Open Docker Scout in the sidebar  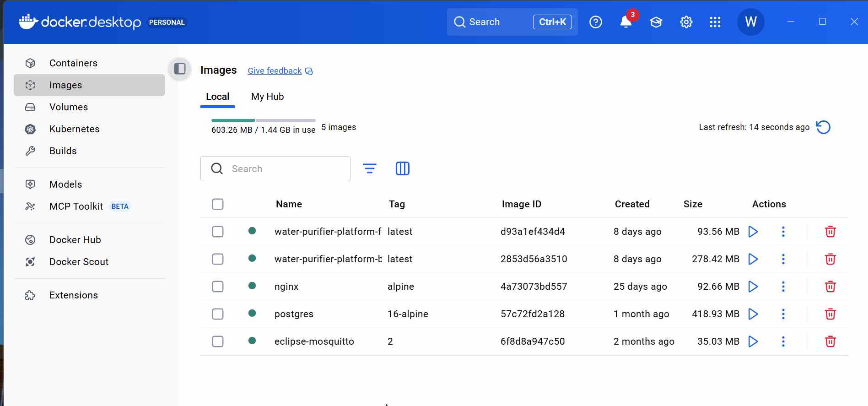(89, 262)
